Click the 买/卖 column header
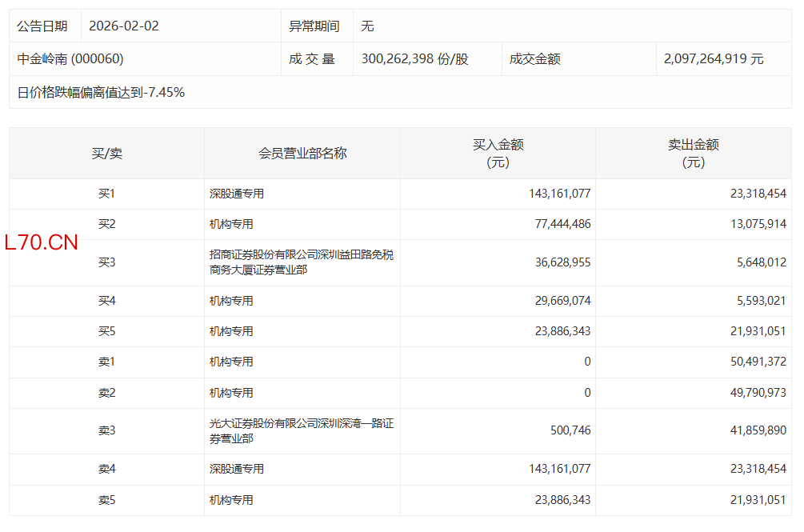Screen dimensions: 804x532 [x=106, y=153]
